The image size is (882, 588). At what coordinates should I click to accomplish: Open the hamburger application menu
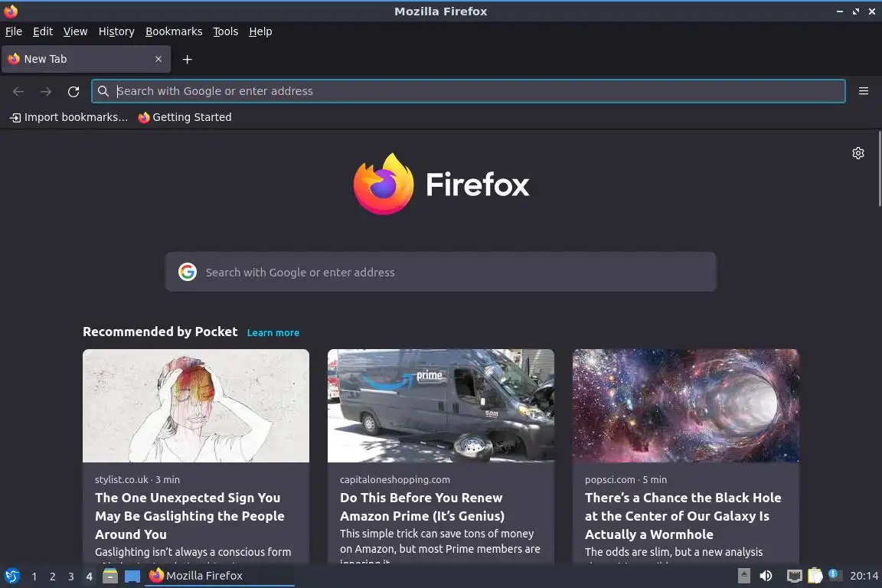click(x=864, y=91)
